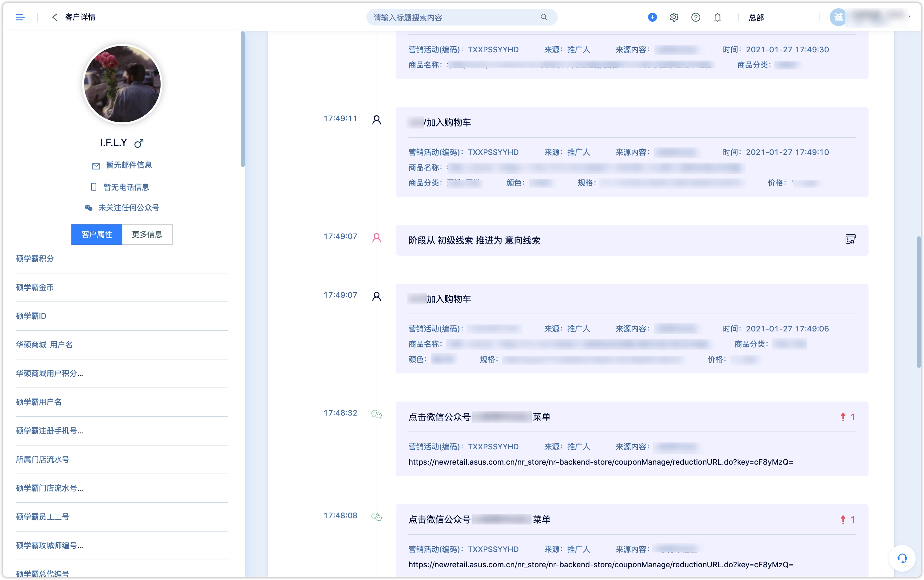Select the 硕学霸员工工号 attribute row
The image size is (924, 580).
[x=122, y=517]
